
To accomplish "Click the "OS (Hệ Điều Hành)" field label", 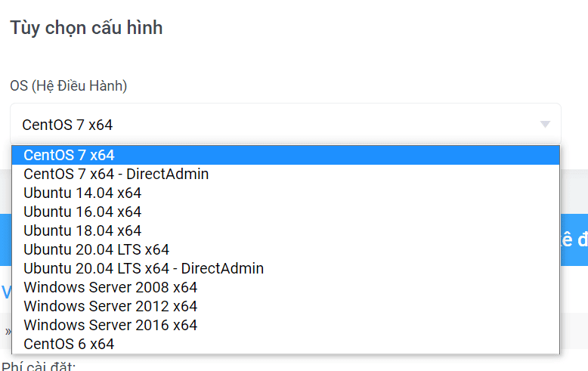I will click(69, 86).
